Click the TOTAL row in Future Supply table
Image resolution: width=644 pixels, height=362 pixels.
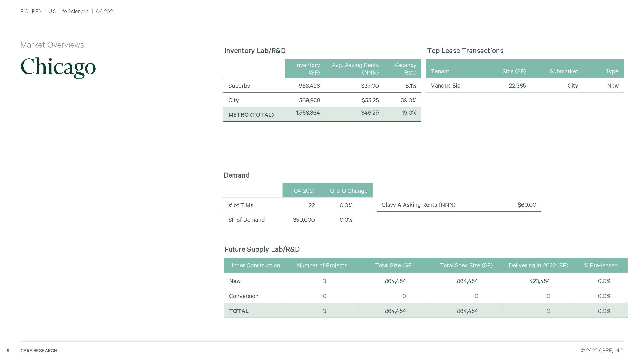pos(239,311)
